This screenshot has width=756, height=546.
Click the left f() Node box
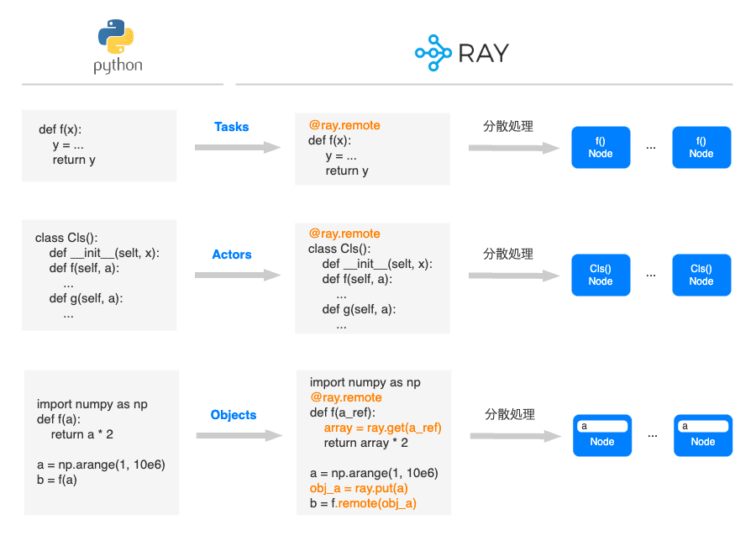pos(601,147)
